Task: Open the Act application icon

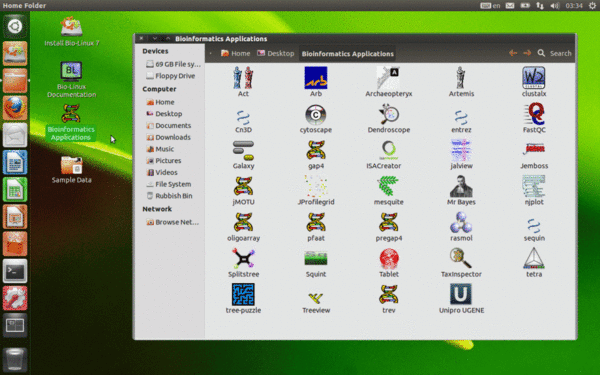Action: pos(243,78)
